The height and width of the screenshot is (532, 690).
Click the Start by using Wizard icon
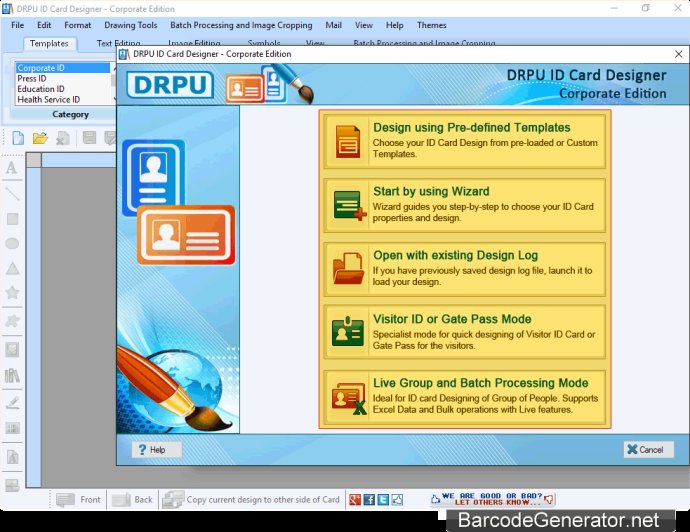tap(349, 205)
